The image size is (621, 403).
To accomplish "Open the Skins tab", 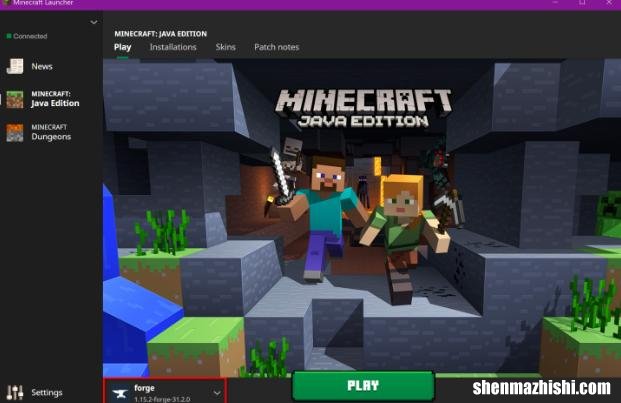I will [x=225, y=47].
